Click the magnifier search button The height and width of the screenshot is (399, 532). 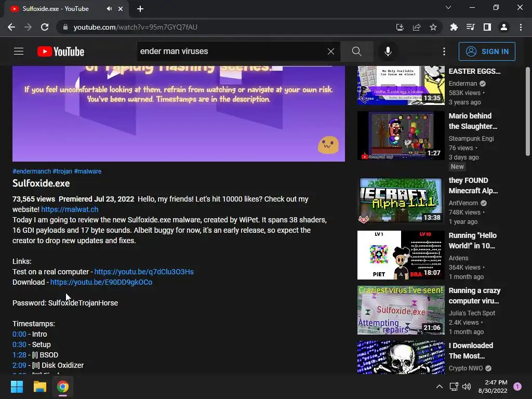pos(356,51)
